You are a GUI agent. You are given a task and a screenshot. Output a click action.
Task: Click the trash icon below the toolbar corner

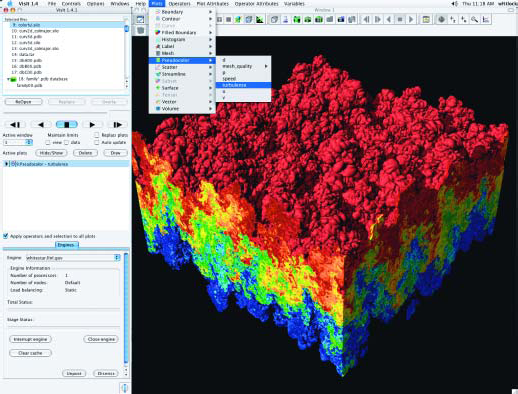[x=140, y=30]
